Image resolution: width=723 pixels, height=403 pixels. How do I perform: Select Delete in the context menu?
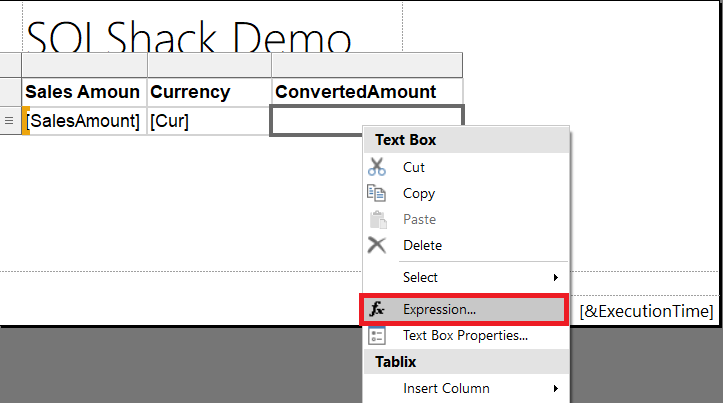click(422, 245)
